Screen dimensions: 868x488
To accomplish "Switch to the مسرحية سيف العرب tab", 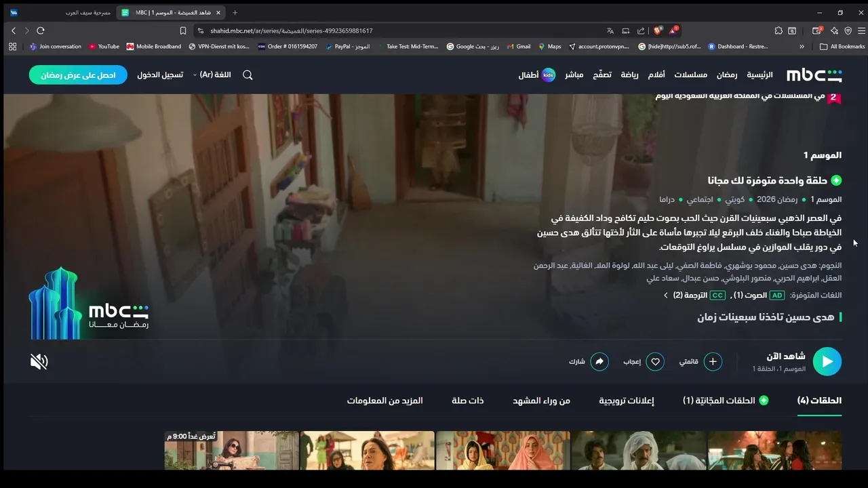I will [60, 12].
